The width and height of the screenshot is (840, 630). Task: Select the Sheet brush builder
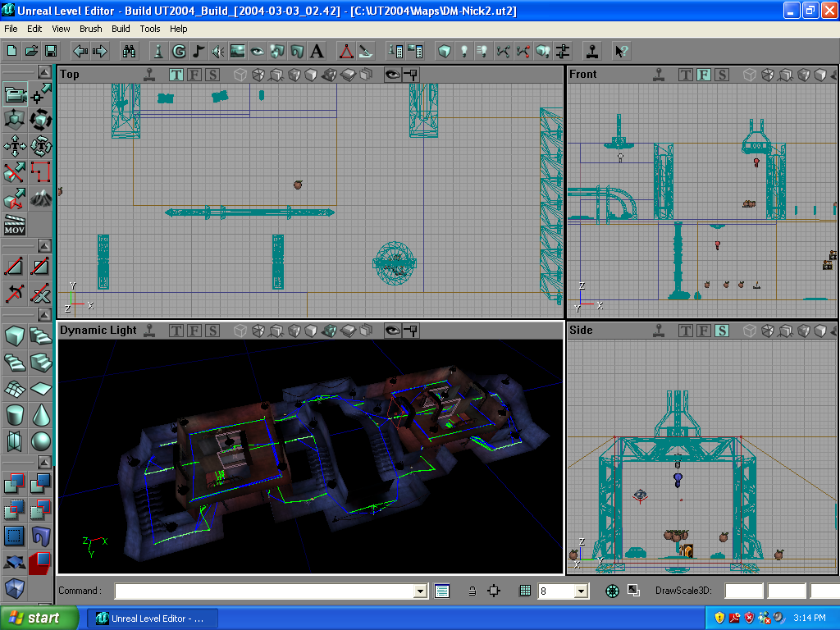point(41,389)
